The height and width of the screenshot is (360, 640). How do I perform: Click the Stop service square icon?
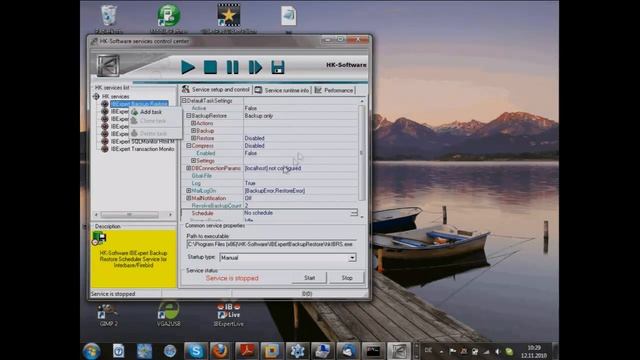[210, 67]
